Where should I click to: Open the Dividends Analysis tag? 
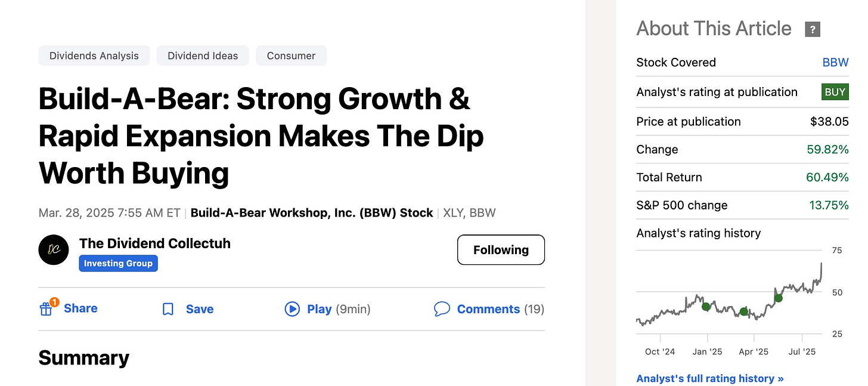click(94, 55)
